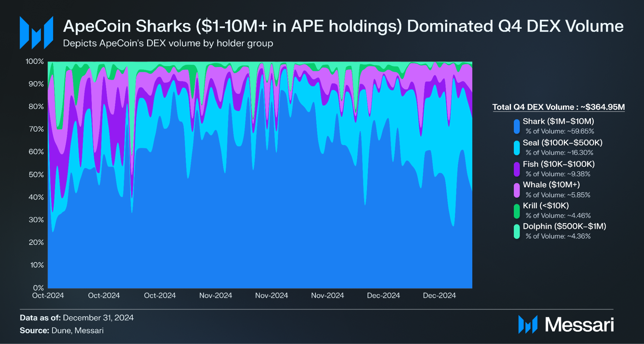Viewport: 644px width, 344px height.
Task: Select the Seal ($100K–$500K) legend label
Action: click(562, 143)
